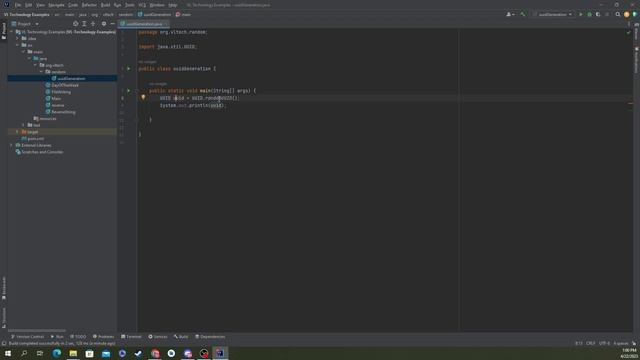Click the Collapse All icon in Project panel

pyautogui.click(x=93, y=24)
